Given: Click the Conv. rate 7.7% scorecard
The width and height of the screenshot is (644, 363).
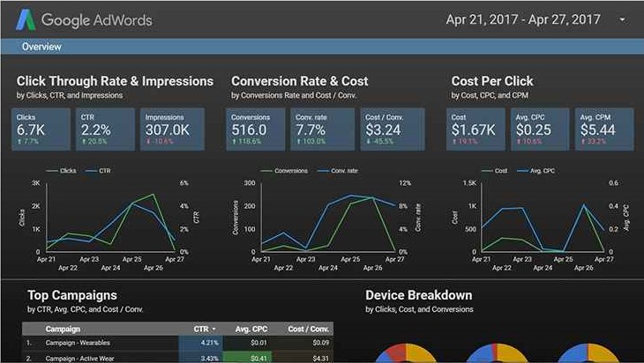Looking at the screenshot, I should pyautogui.click(x=323, y=128).
